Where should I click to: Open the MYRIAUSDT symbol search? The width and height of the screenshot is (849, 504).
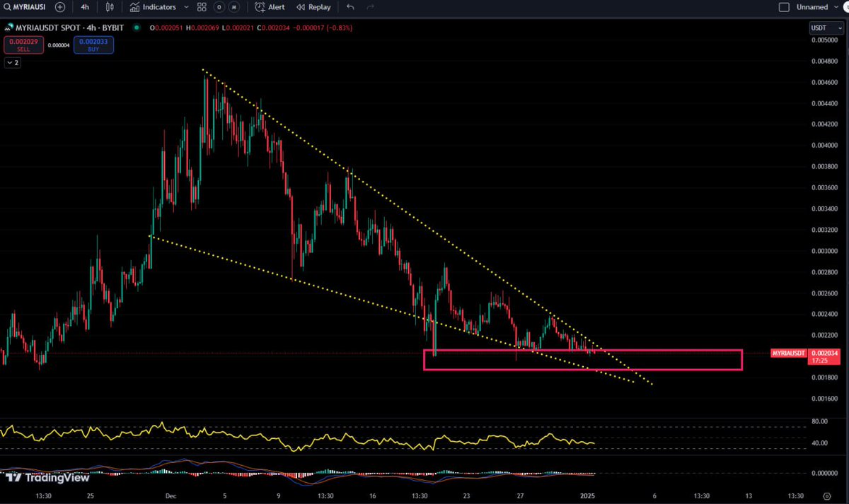point(25,7)
